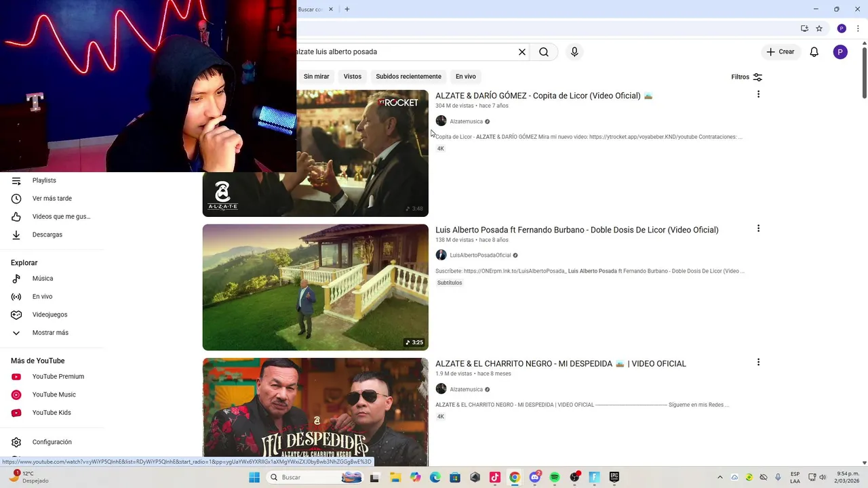Open options menu for Copita de Licor video
The width and height of the screenshot is (868, 488).
(x=758, y=94)
